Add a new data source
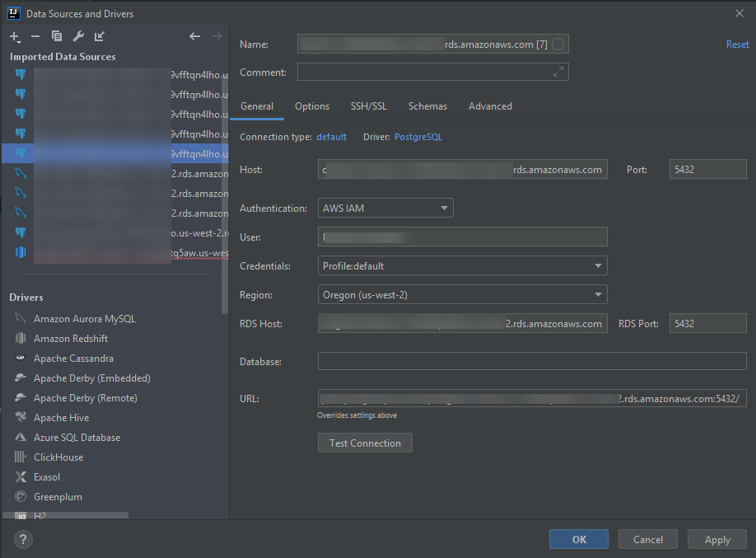 click(16, 36)
